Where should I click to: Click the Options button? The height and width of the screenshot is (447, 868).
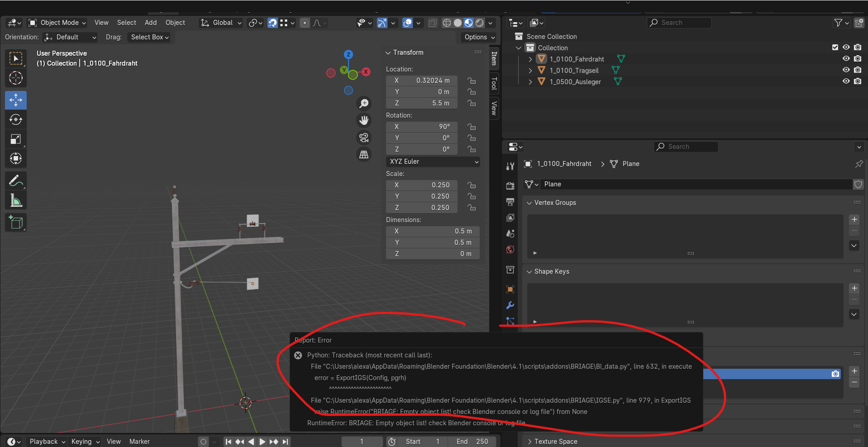click(x=479, y=37)
